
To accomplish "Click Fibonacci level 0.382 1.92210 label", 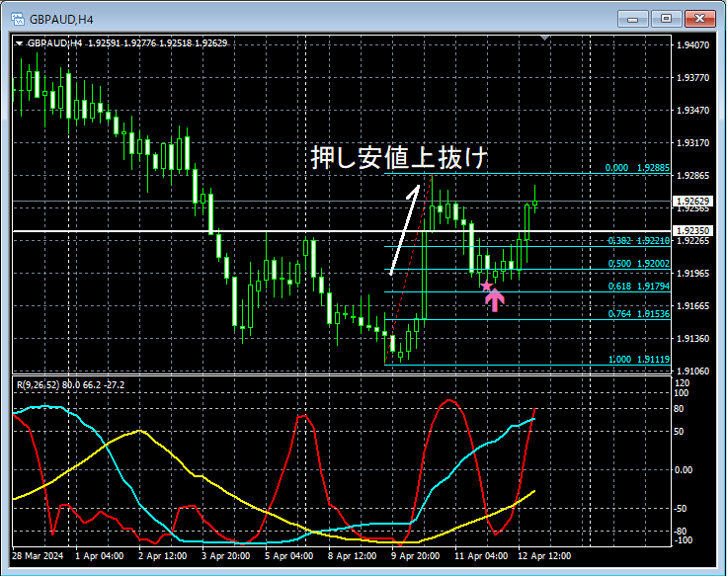I will (x=639, y=241).
